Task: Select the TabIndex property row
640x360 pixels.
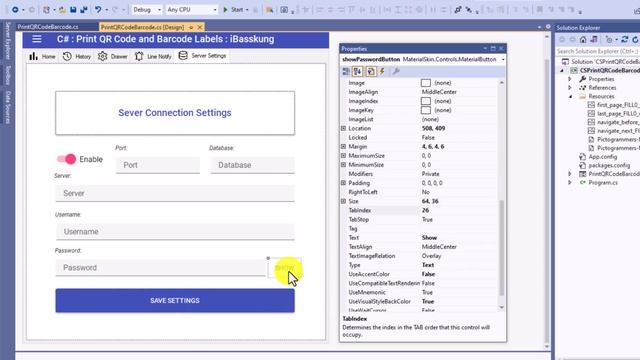Action: pyautogui.click(x=420, y=210)
